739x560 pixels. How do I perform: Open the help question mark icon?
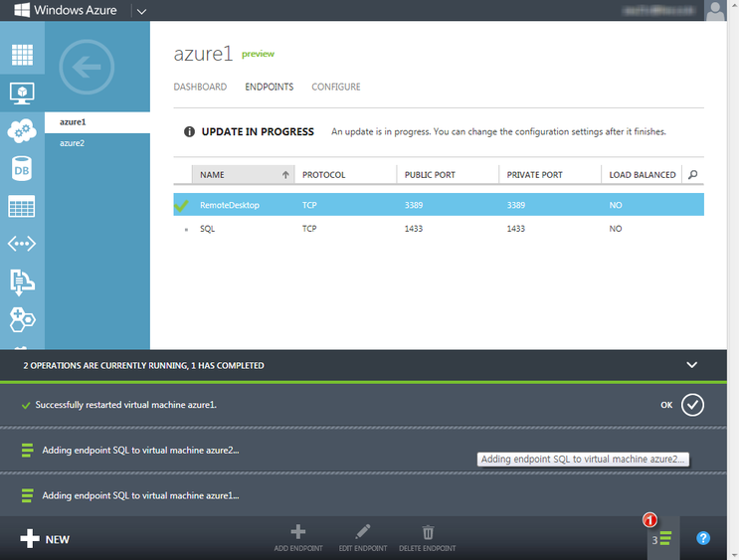tap(703, 538)
